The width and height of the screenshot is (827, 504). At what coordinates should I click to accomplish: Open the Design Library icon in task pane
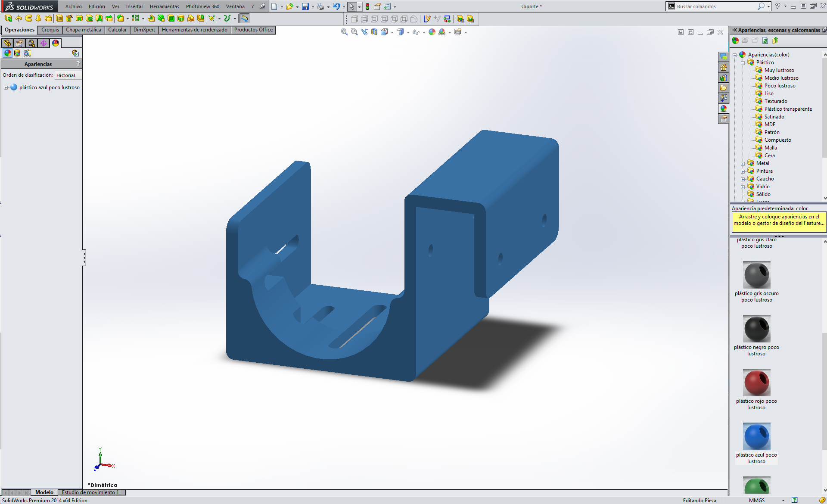click(724, 78)
